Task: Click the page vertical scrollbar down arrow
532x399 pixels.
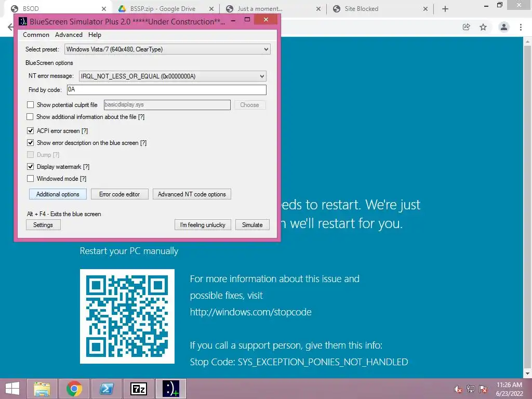Action: tap(528, 374)
